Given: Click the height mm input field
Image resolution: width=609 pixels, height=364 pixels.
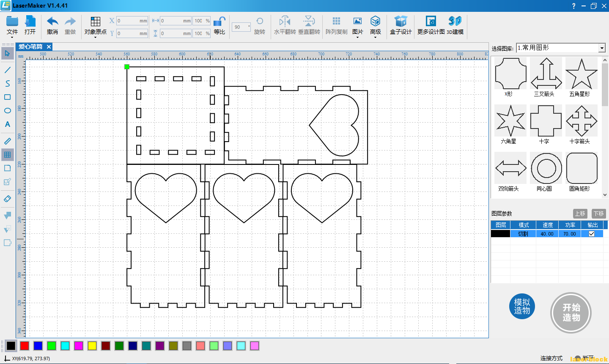Looking at the screenshot, I should pos(176,33).
